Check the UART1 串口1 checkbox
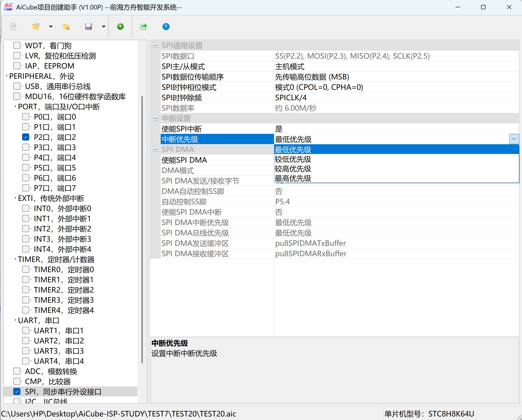The image size is (522, 420). click(26, 330)
